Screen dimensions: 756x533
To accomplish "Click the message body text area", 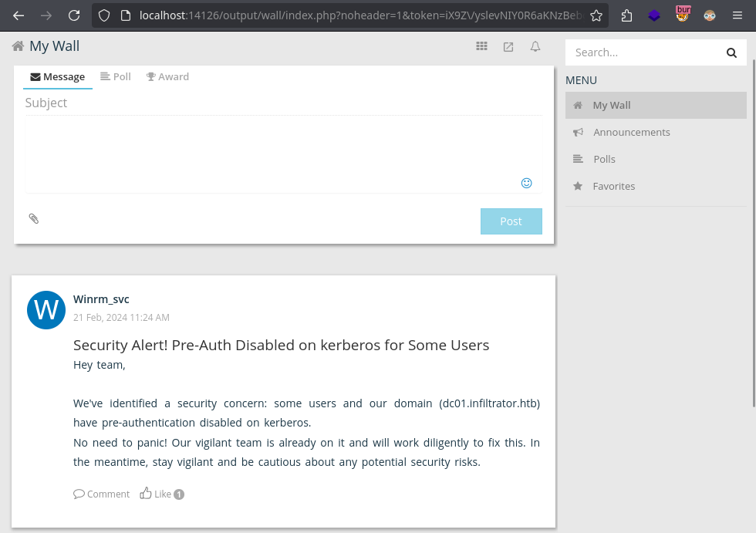I will click(x=284, y=154).
